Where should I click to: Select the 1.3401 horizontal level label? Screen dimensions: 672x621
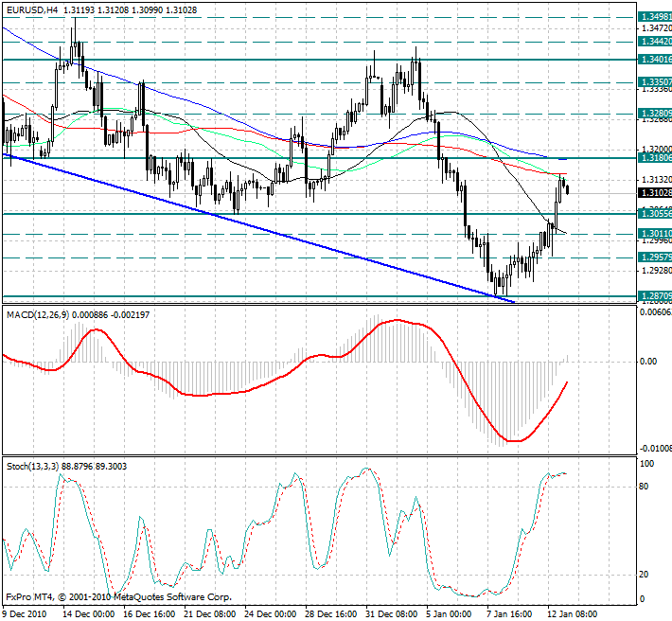[x=655, y=59]
